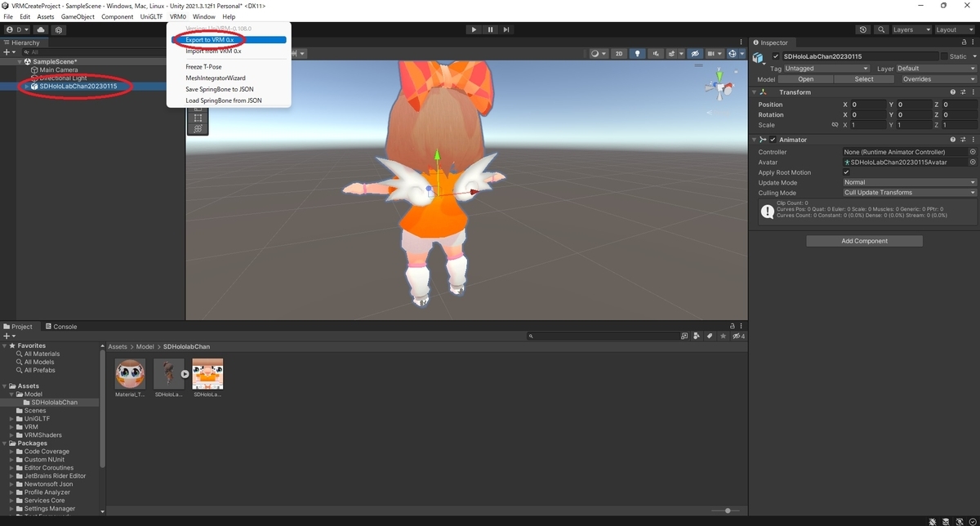Open Transform preset settings icon

pos(962,92)
